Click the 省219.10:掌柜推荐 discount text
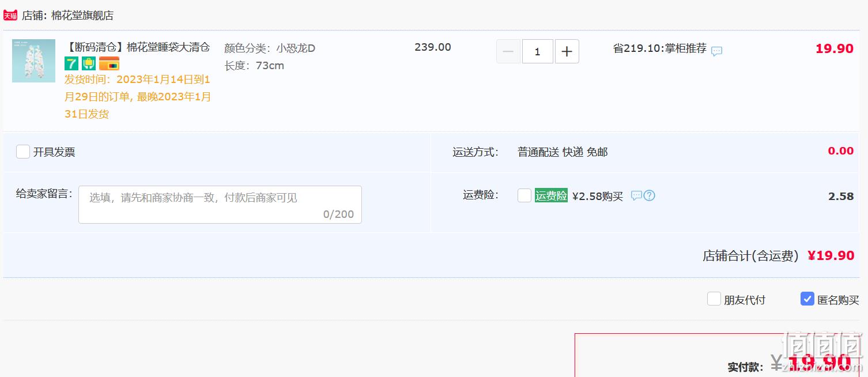 (660, 48)
